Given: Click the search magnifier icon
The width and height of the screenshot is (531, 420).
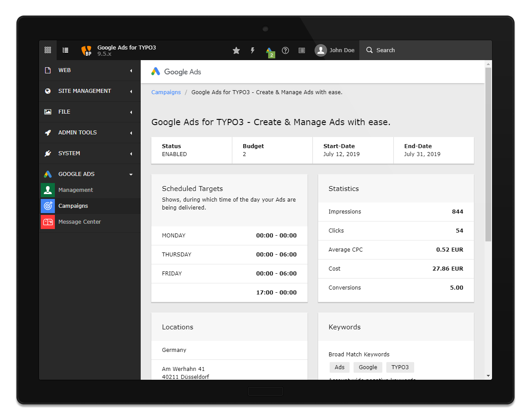Looking at the screenshot, I should coord(369,50).
